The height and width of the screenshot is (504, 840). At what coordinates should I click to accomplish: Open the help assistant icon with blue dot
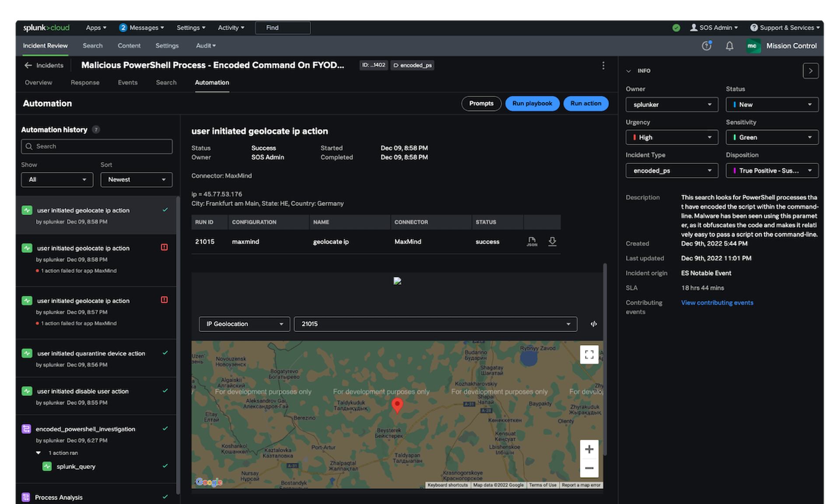click(x=707, y=45)
